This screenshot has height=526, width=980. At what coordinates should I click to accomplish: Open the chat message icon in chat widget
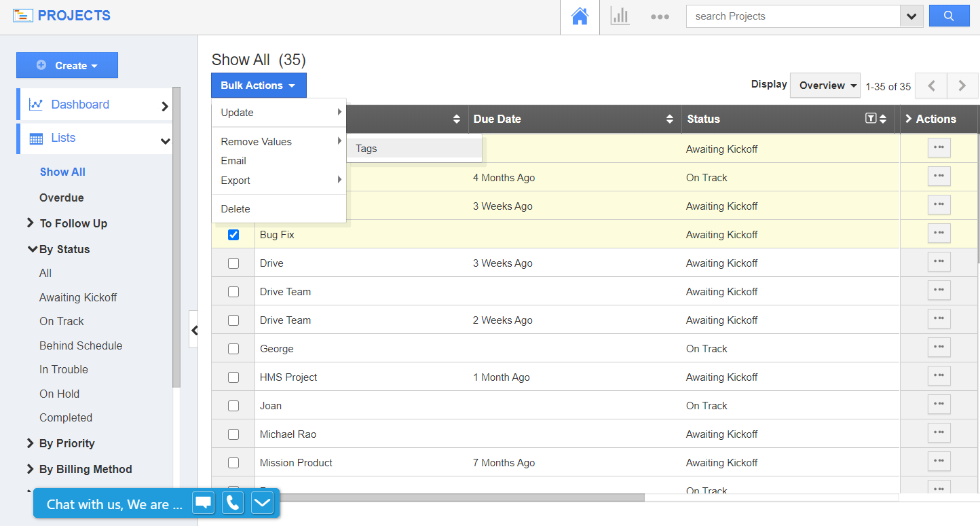(x=204, y=503)
